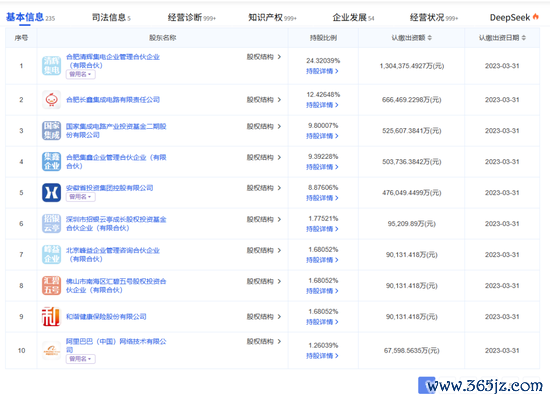
Task: Expand 股权结构 for 合肥长鑫集成电路 row
Action: tap(264, 100)
